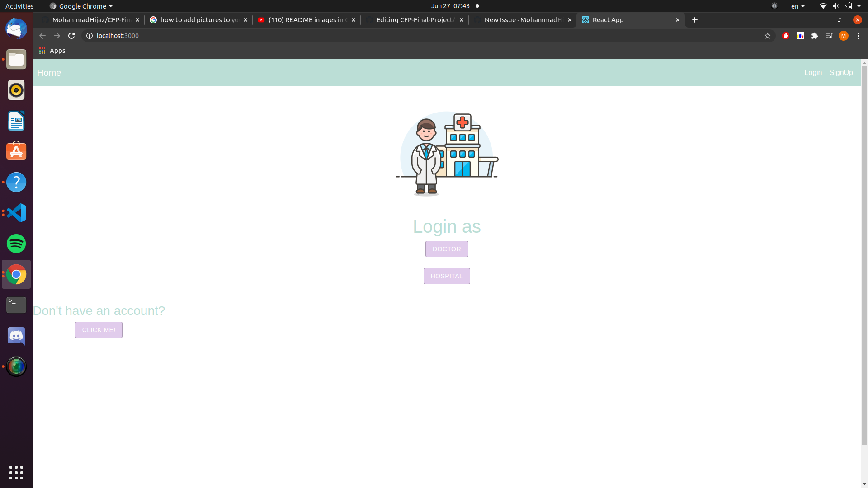
Task: Click the Chrome profile avatar M
Action: pyautogui.click(x=844, y=36)
